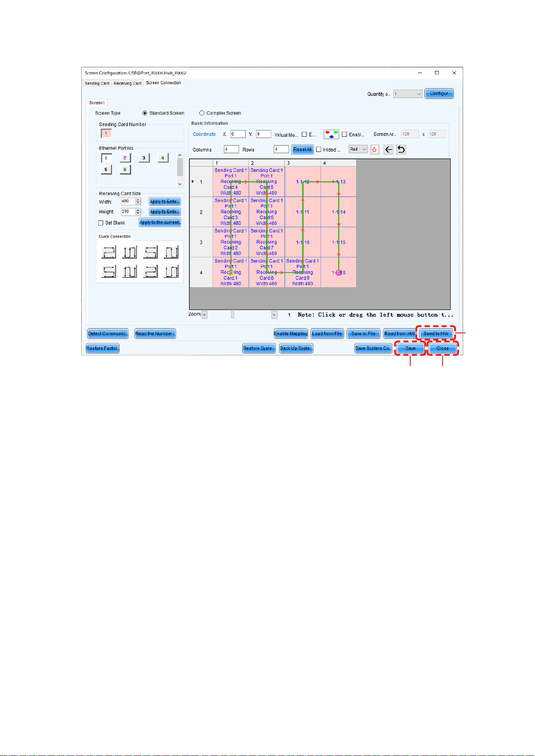Select Ethernet port 3
This screenshot has width=535, height=756.
click(x=144, y=158)
